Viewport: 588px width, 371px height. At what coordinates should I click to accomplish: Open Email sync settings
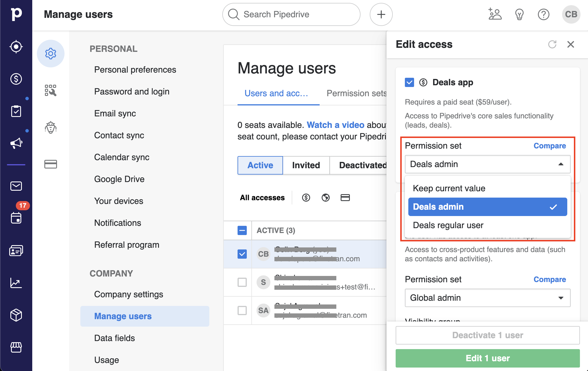[115, 113]
